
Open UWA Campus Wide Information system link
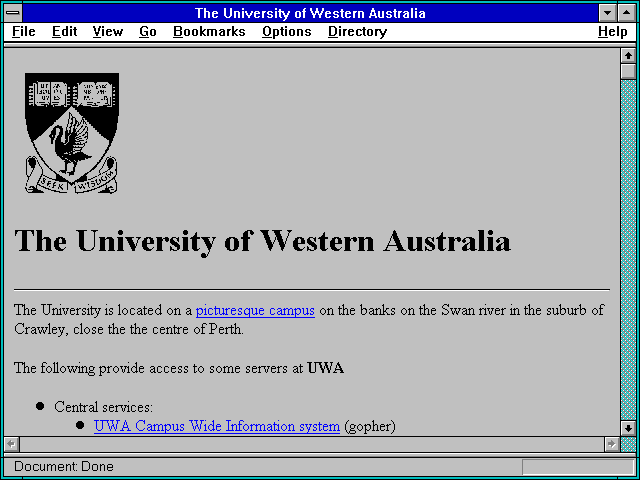[217, 426]
